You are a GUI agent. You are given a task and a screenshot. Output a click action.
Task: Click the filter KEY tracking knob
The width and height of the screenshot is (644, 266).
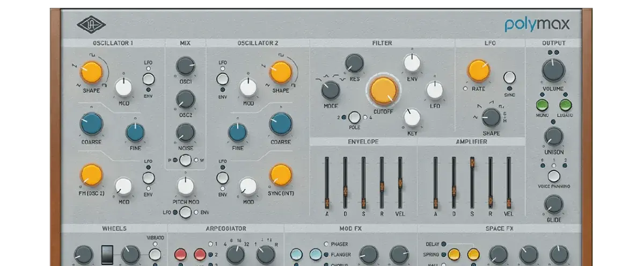coord(411,117)
